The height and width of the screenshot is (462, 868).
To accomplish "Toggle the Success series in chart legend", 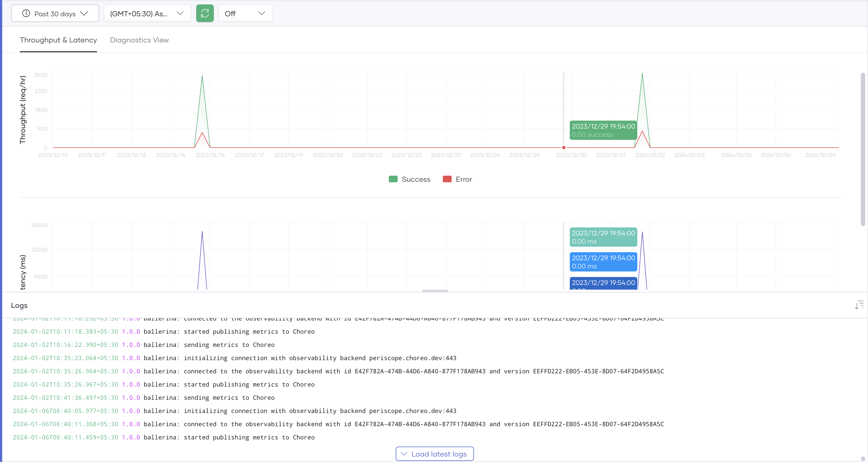I will (416, 179).
